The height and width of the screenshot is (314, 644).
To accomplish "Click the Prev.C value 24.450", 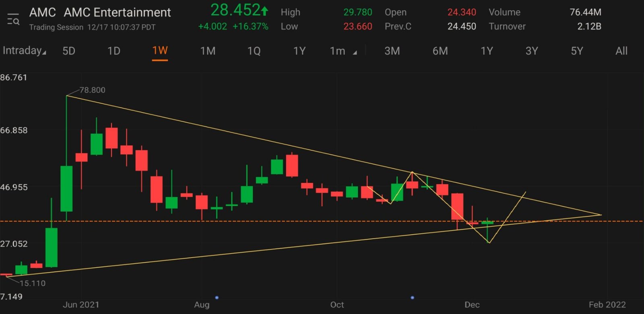I will click(x=462, y=27).
